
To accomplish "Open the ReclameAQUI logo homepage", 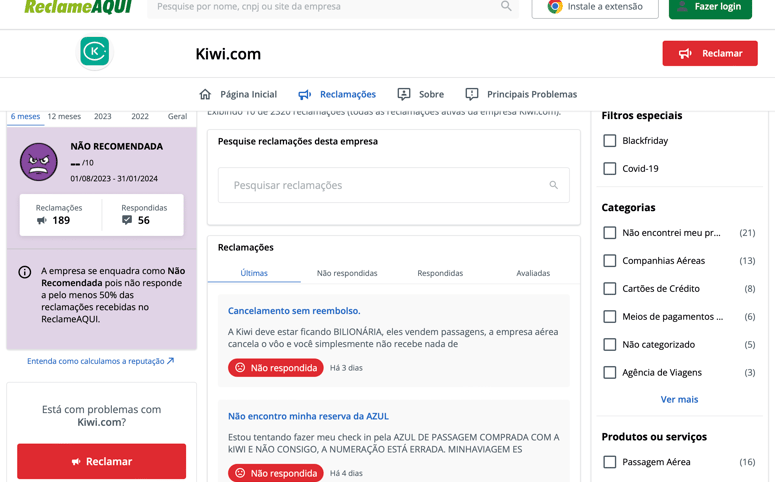I will [78, 7].
